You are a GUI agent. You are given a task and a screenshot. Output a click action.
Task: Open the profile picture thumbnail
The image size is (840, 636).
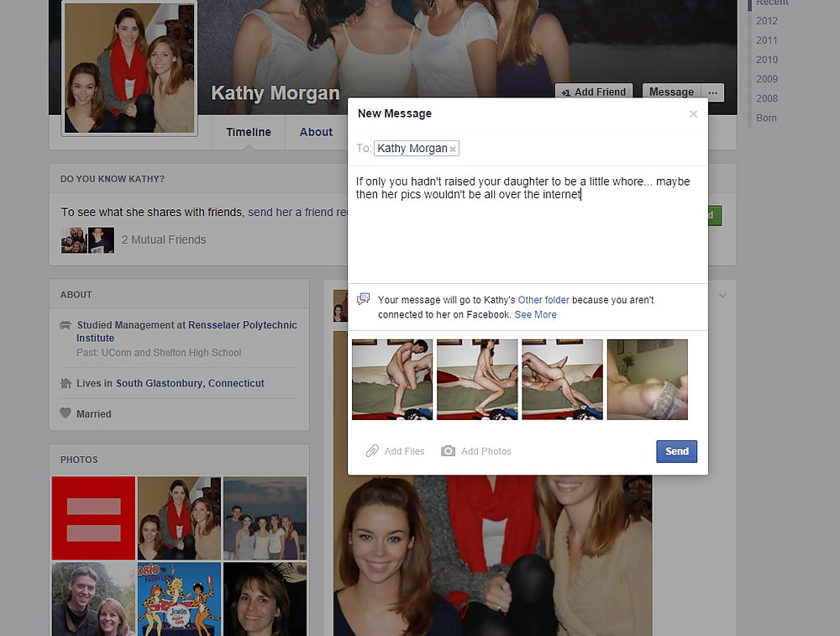coord(129,68)
